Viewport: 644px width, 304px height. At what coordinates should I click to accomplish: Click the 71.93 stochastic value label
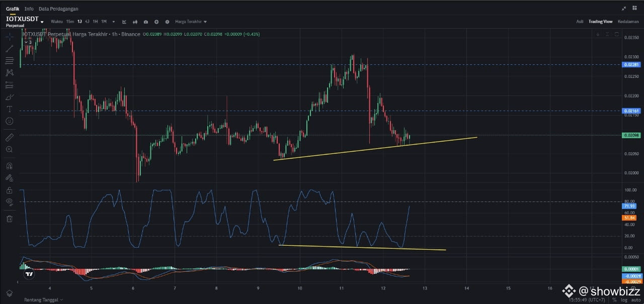pyautogui.click(x=629, y=207)
